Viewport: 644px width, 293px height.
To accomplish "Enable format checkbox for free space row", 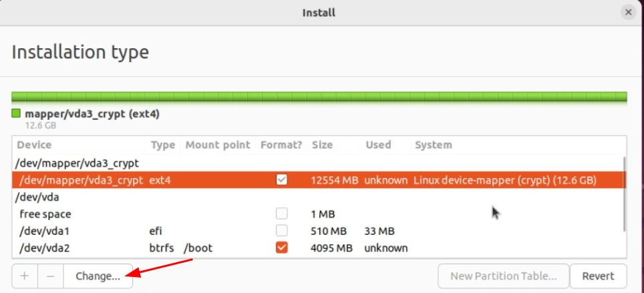I will point(282,213).
